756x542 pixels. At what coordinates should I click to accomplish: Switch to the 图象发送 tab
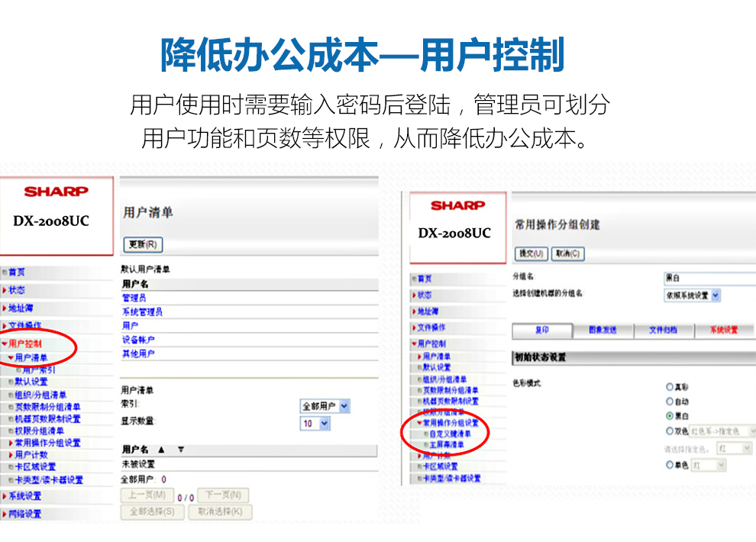click(603, 331)
